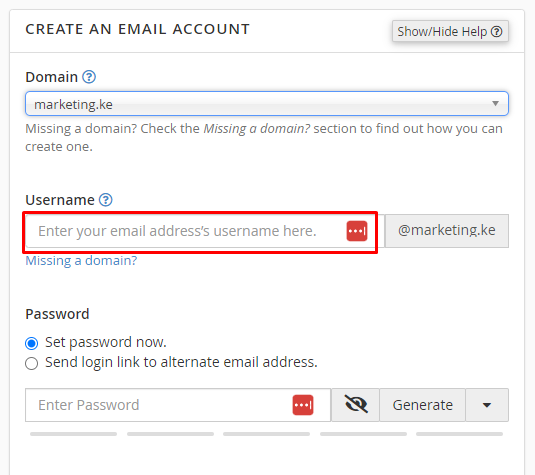The image size is (535, 475).
Task: Click the Domain dropdown arrow
Action: [x=495, y=103]
